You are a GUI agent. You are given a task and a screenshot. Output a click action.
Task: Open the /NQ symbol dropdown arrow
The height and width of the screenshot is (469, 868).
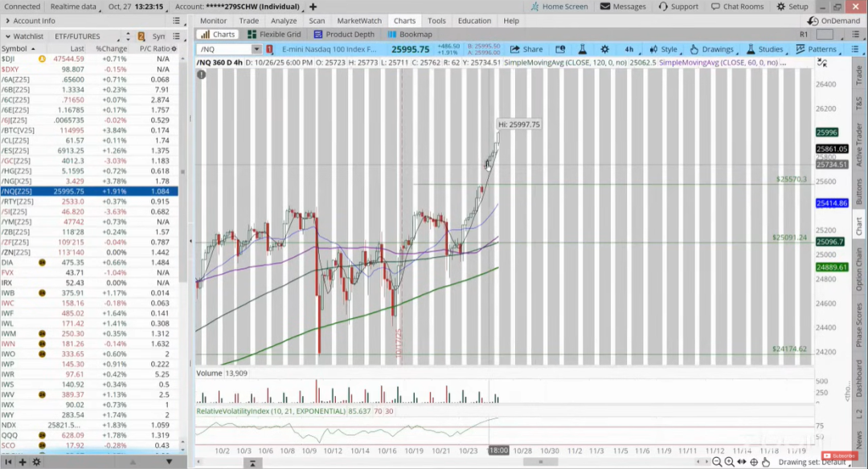point(256,49)
